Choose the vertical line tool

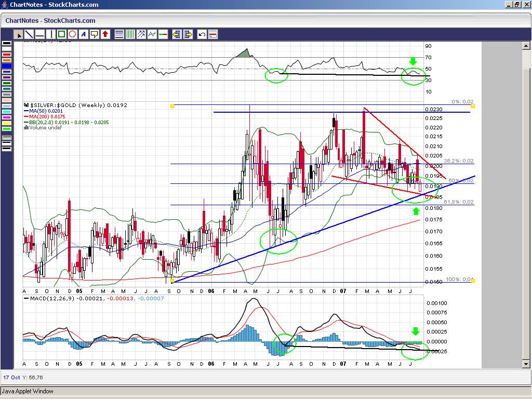[50, 35]
